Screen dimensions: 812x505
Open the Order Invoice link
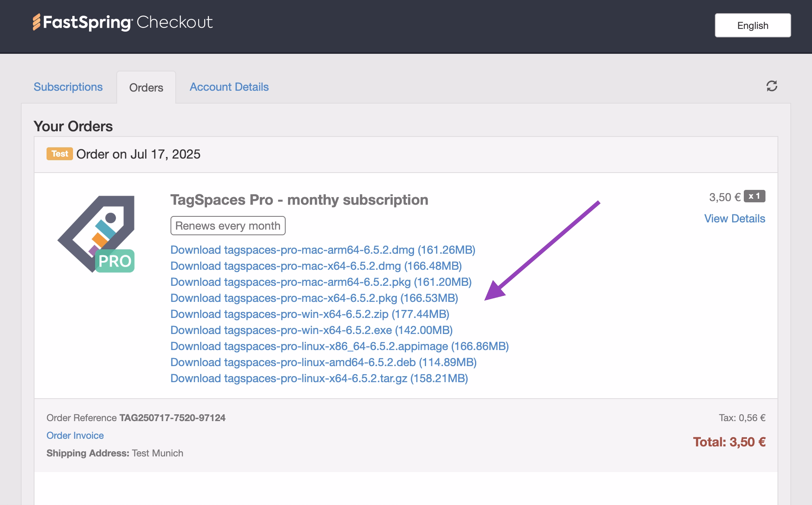75,435
